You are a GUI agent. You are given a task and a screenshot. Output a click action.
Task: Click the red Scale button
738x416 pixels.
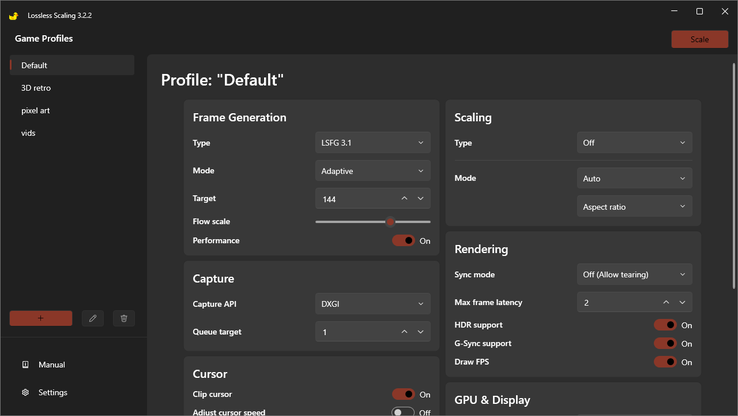tap(699, 40)
